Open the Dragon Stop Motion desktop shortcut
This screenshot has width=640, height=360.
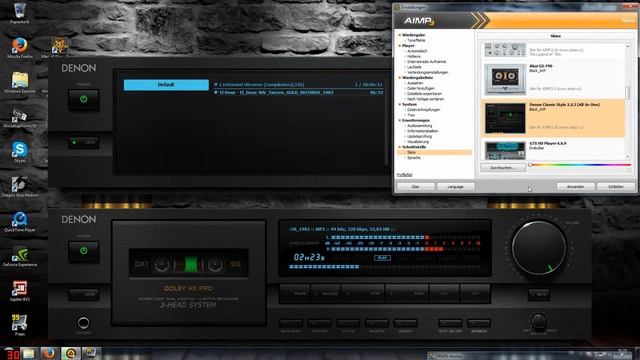pos(20,186)
